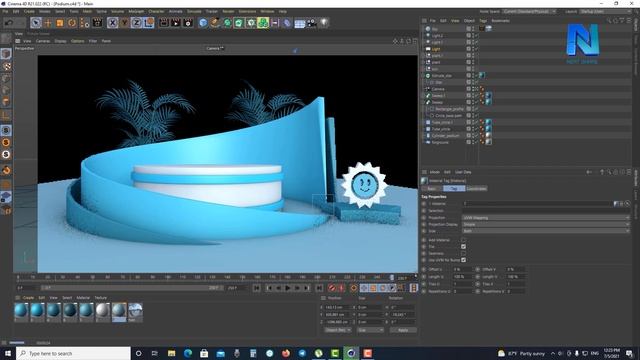
Task: Click the blue Cube primitive icon
Action: [x=203, y=23]
